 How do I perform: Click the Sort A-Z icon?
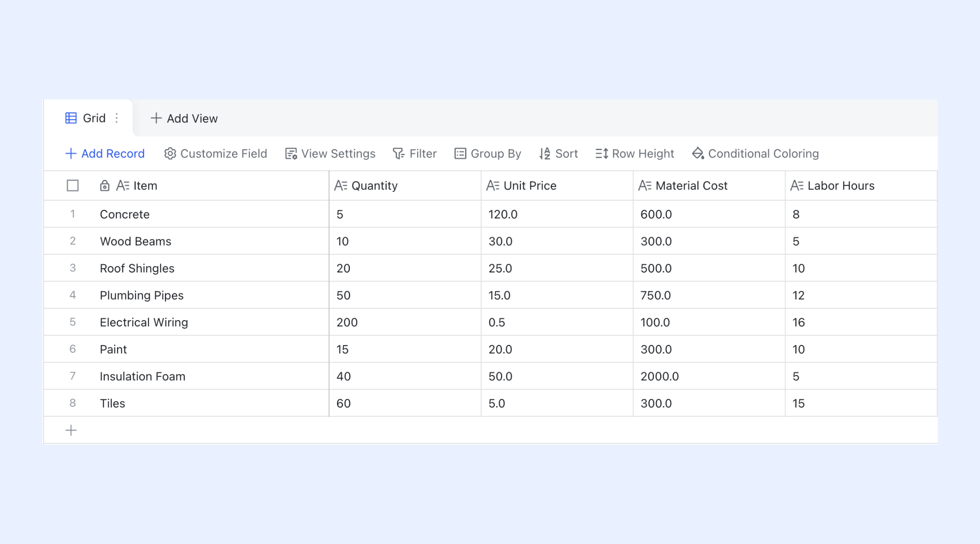[x=545, y=154]
